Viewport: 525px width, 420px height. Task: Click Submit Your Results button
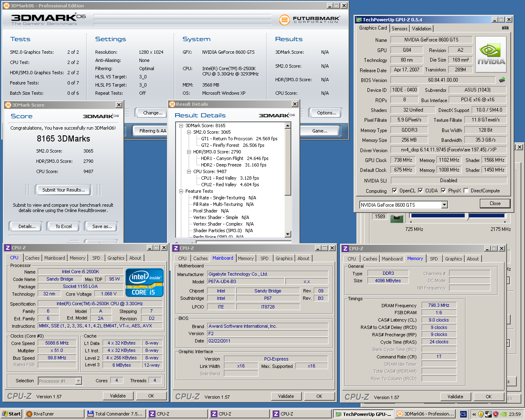tap(64, 190)
